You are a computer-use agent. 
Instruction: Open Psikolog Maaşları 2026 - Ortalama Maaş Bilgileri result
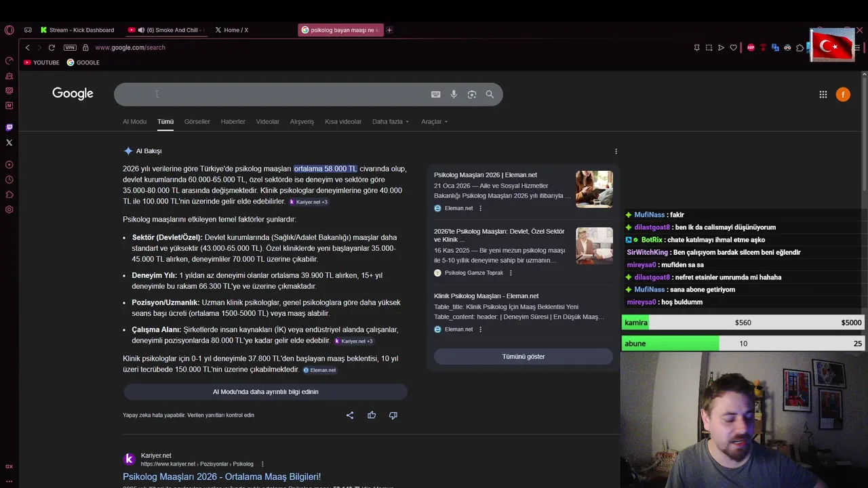222,477
